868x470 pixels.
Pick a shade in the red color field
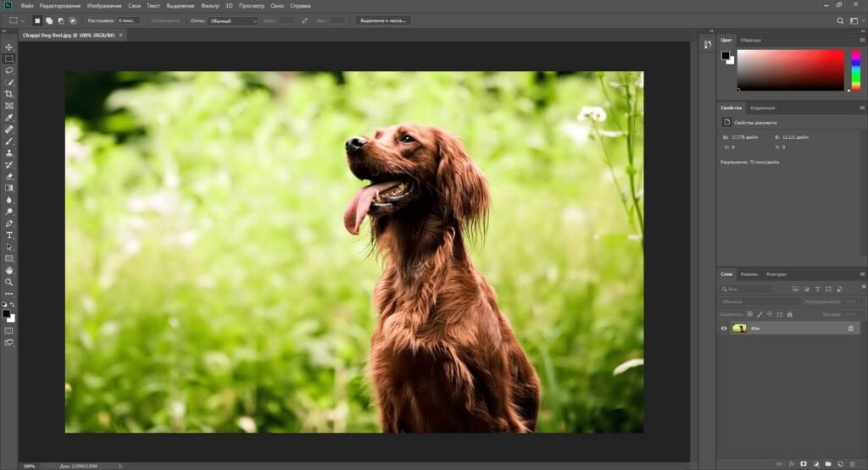(x=791, y=70)
